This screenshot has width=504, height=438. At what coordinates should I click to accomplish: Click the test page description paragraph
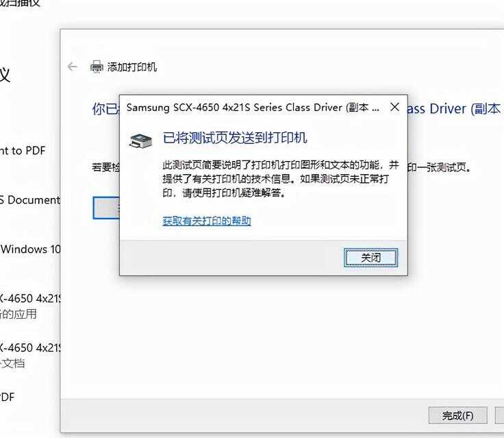pos(281,179)
